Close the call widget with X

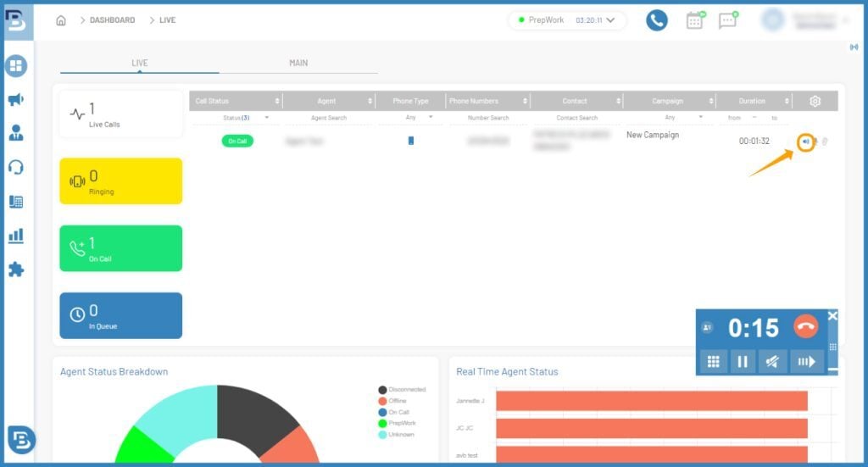(x=832, y=316)
